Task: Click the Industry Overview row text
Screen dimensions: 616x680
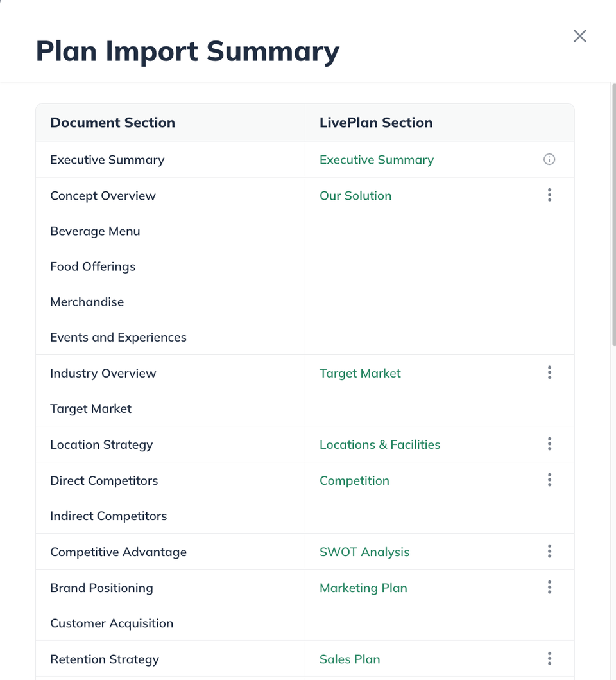Action: (x=103, y=374)
